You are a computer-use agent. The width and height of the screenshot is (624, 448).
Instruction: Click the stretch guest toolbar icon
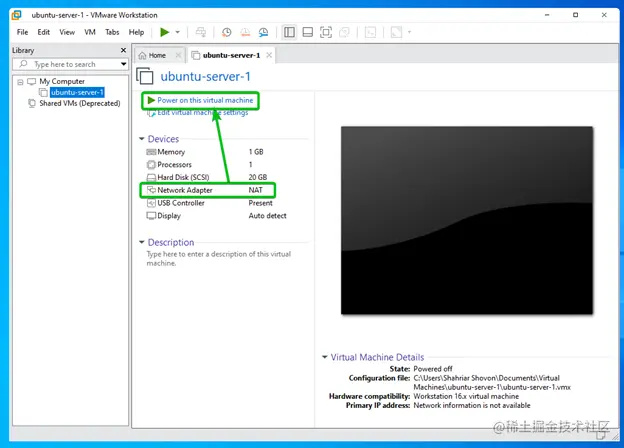[396, 32]
